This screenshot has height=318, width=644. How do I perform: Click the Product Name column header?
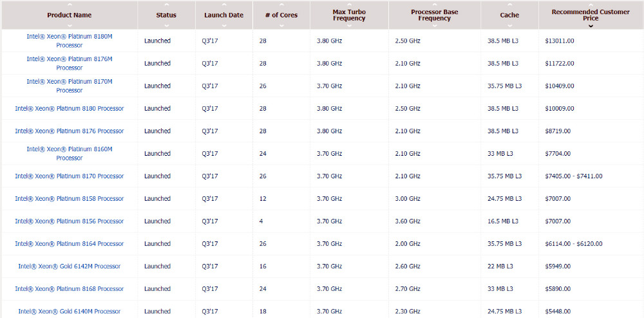pos(70,15)
